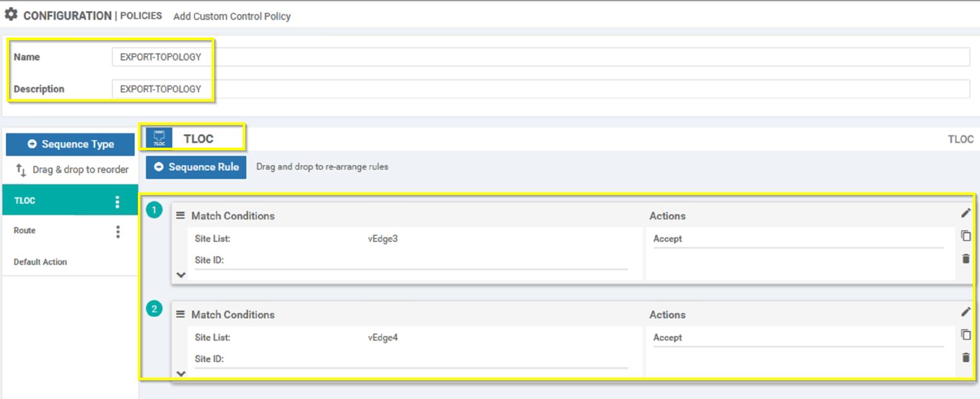
Task: Click Match Conditions heading of rule 1
Action: 233,216
